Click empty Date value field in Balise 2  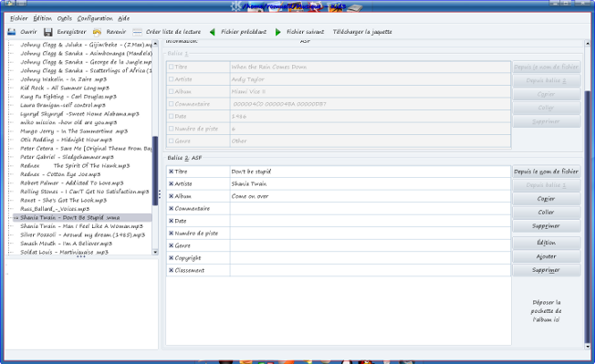tap(370, 221)
